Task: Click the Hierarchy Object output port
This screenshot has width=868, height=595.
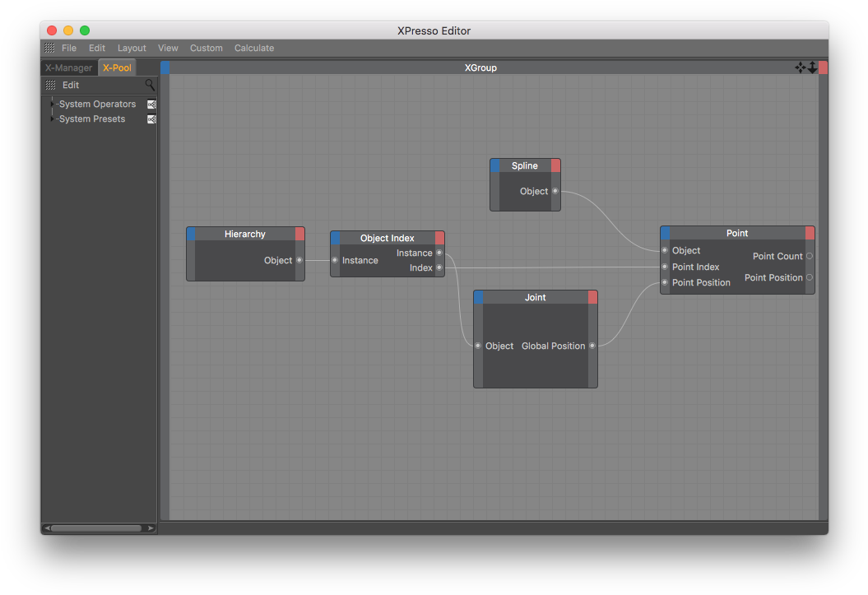Action: click(x=299, y=260)
